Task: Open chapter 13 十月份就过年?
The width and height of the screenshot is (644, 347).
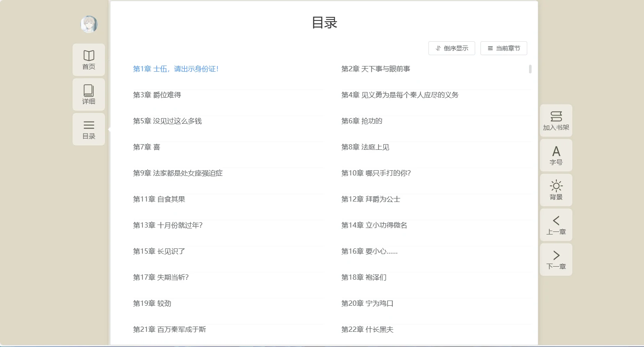Action: (168, 225)
